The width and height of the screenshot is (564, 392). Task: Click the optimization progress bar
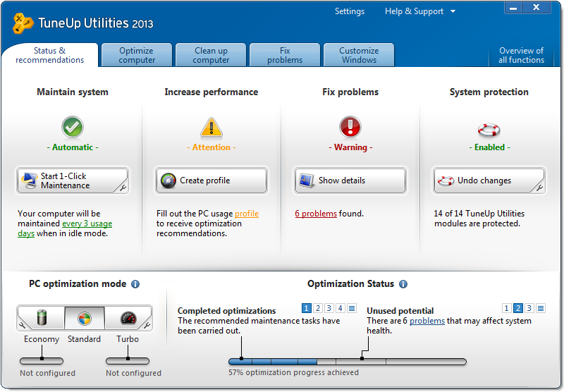[x=347, y=362]
